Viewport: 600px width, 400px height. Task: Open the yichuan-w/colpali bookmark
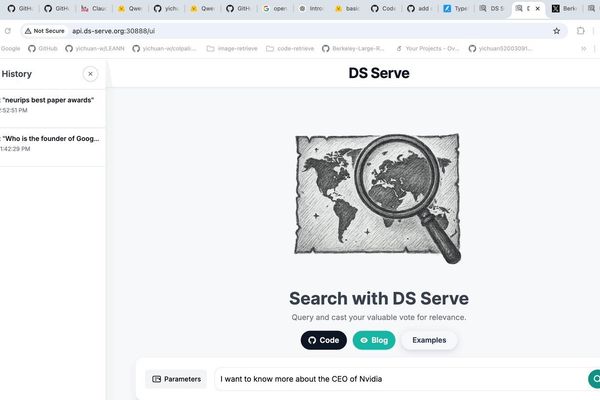(165, 49)
